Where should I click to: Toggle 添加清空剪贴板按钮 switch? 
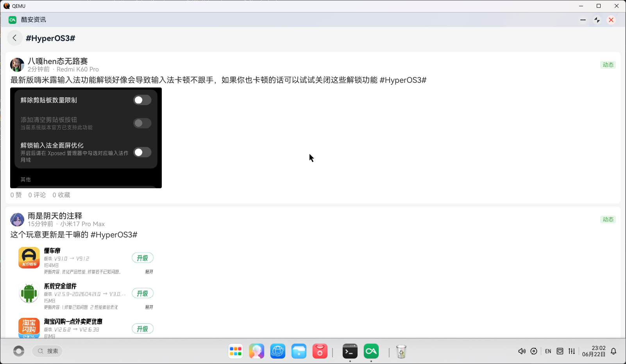[x=142, y=123]
